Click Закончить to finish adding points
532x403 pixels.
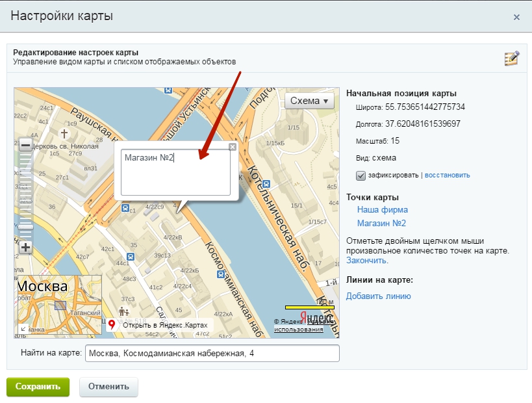coord(366,260)
